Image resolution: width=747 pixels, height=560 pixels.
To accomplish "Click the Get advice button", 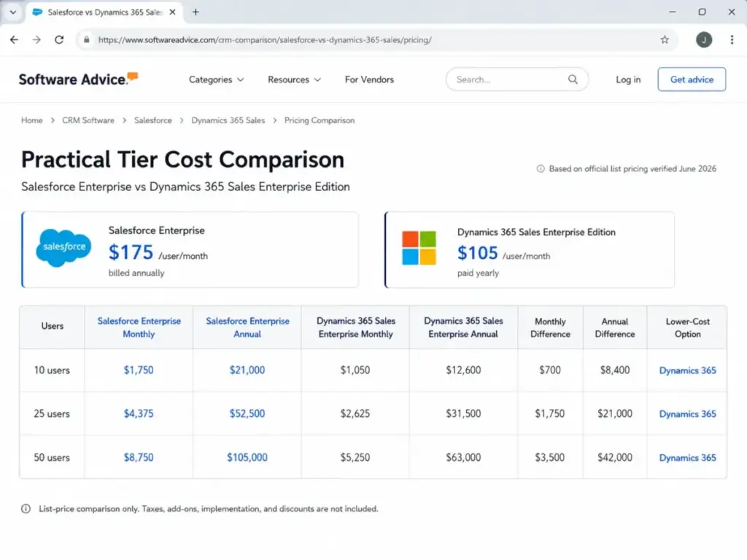I will (692, 79).
